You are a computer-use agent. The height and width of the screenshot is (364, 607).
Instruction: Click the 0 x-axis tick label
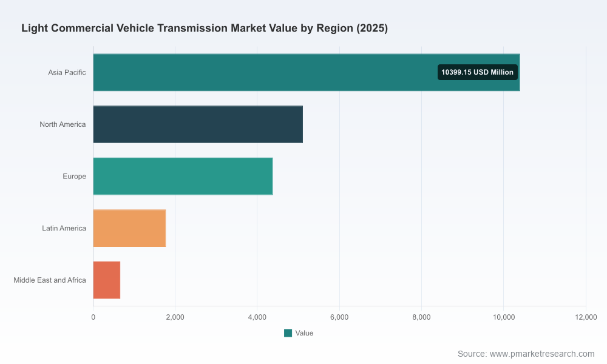click(x=93, y=317)
